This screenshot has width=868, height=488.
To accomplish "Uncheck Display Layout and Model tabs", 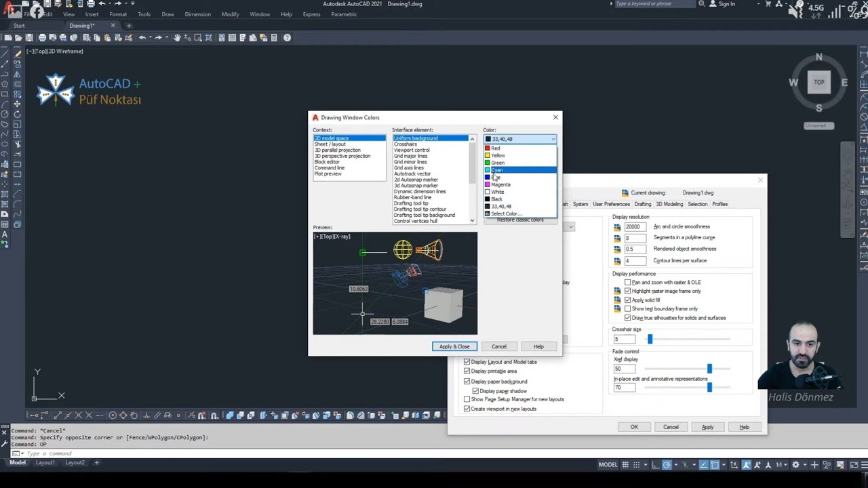I will click(x=467, y=362).
